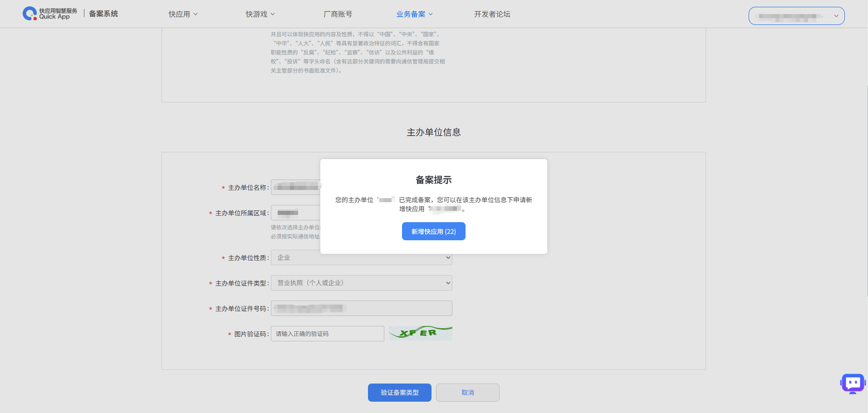Open the account selector dropdown at top right

point(796,16)
